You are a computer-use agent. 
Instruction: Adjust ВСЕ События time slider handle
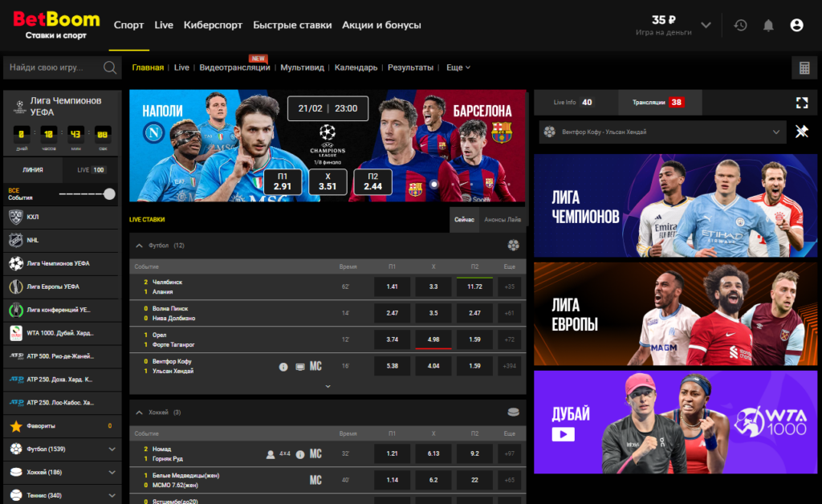[109, 194]
